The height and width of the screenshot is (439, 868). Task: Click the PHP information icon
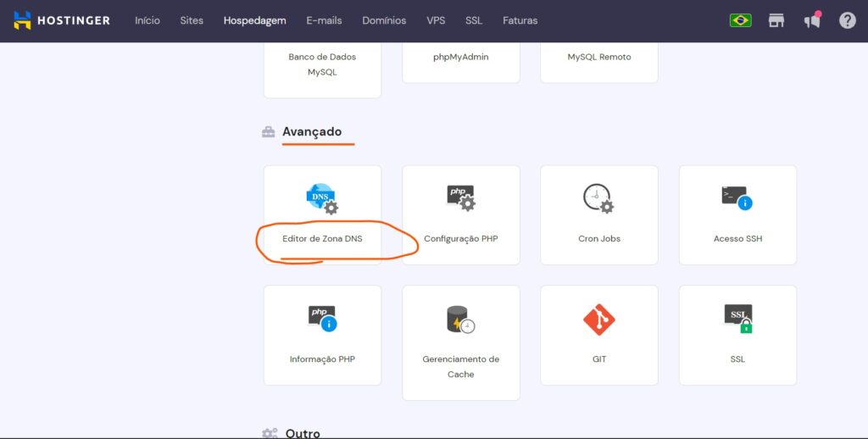pyautogui.click(x=322, y=318)
